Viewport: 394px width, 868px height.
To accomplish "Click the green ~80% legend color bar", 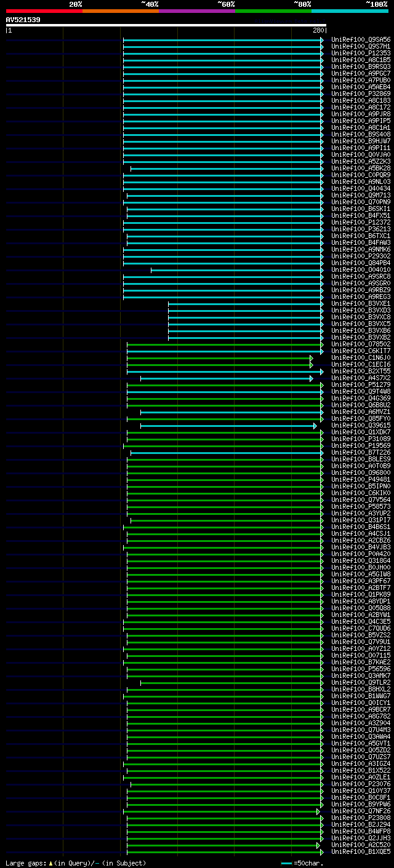I will 273,11.
